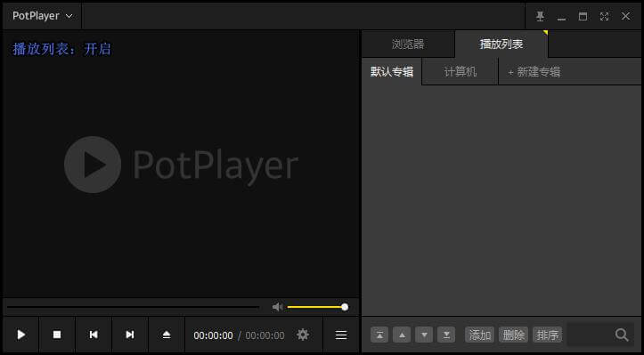Click the 删除 button
Image resolution: width=644 pixels, height=355 pixels.
coord(513,335)
